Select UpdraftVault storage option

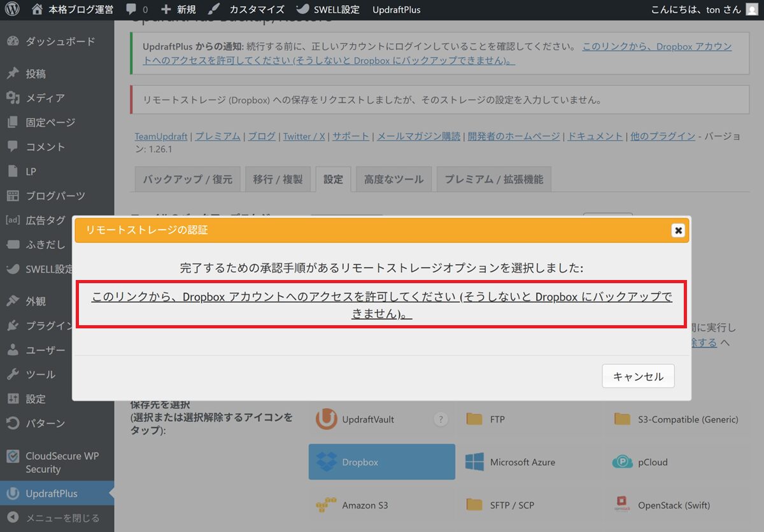[368, 419]
